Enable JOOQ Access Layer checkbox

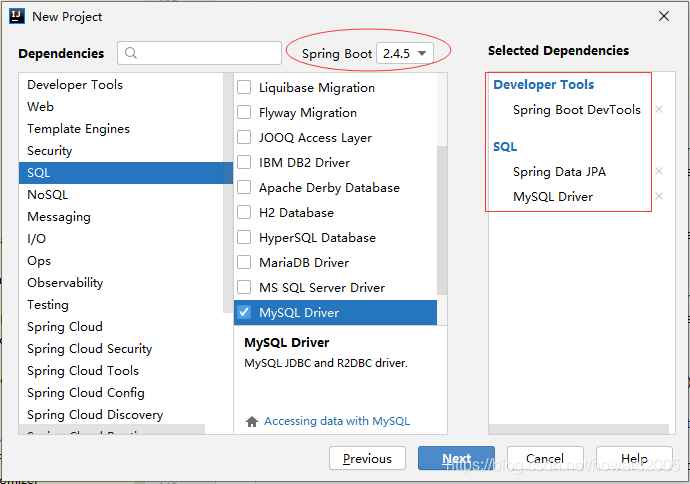pos(244,137)
